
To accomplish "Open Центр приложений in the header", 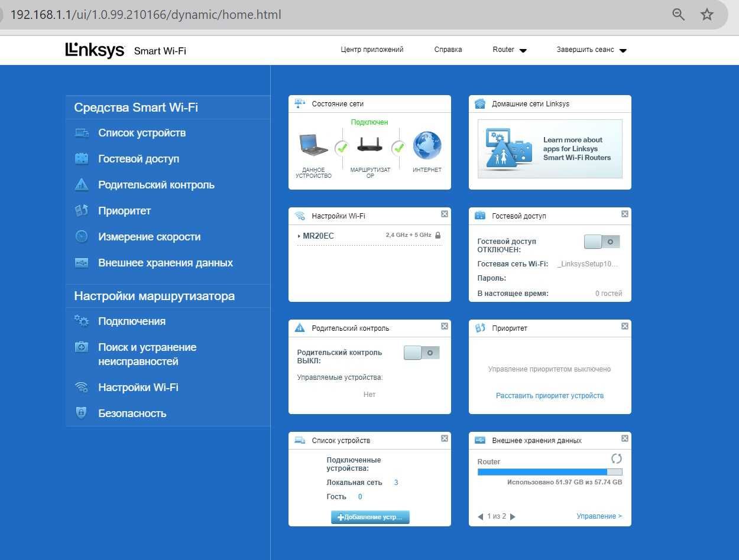I will [x=372, y=50].
